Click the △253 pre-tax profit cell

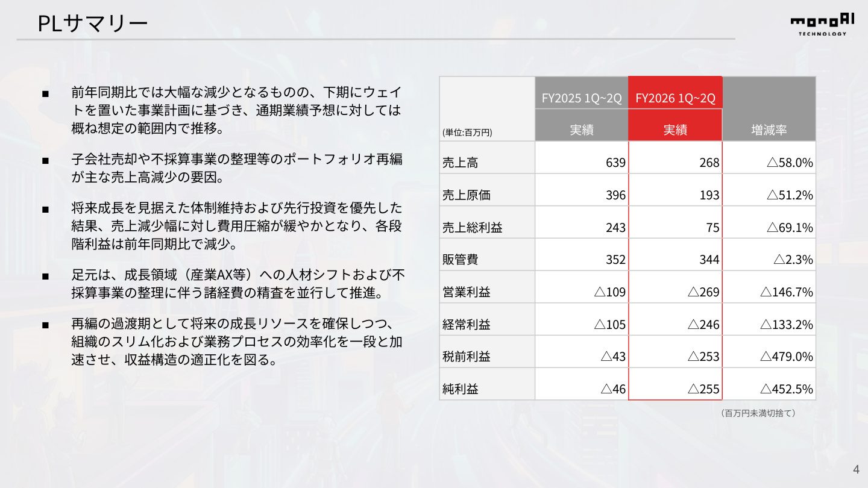click(x=675, y=352)
